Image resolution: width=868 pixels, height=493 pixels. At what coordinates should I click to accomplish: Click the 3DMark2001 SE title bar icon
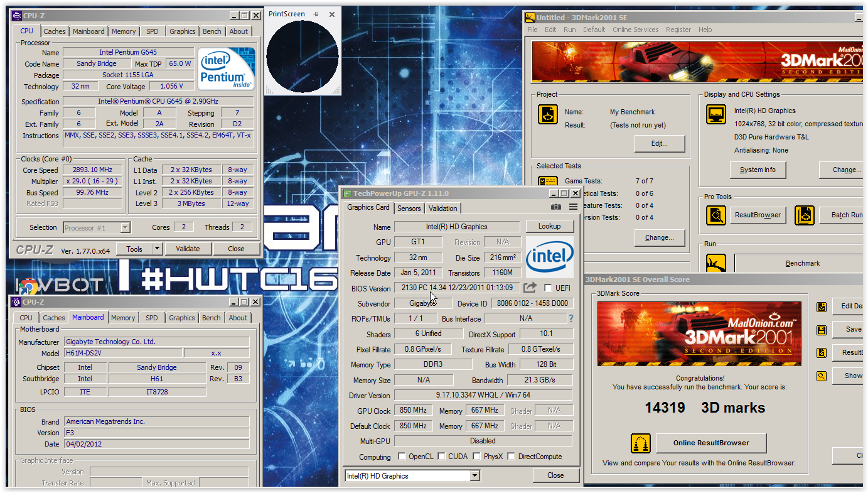click(x=530, y=18)
